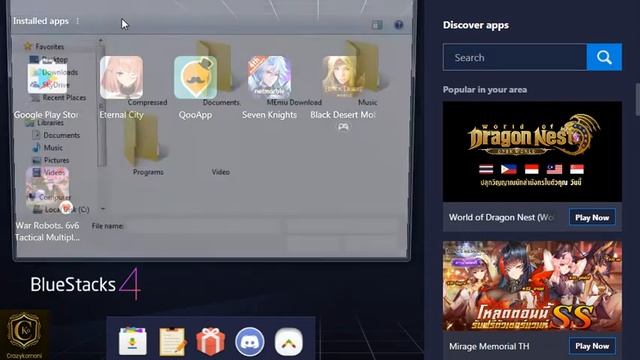Click Play Now for Mirage Memorial TH
640x360 pixels.
[x=592, y=346]
